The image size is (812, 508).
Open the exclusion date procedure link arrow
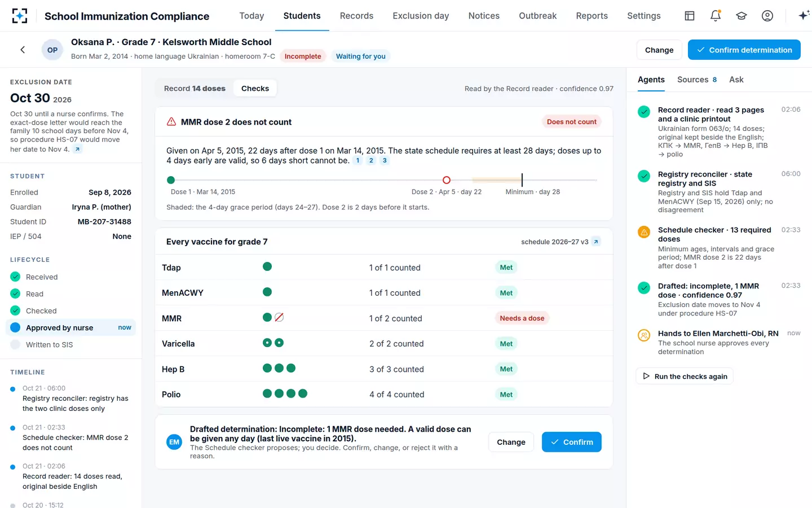pos(78,149)
